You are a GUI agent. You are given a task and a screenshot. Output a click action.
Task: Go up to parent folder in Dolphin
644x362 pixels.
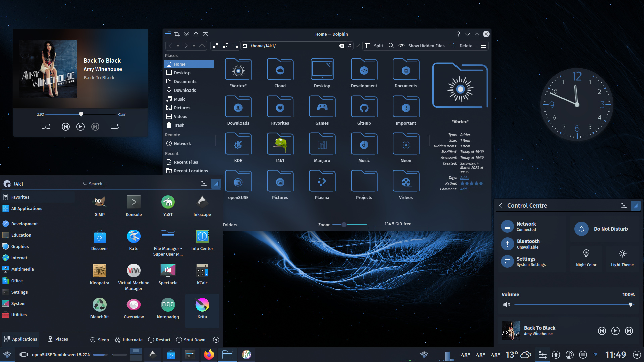click(x=202, y=46)
